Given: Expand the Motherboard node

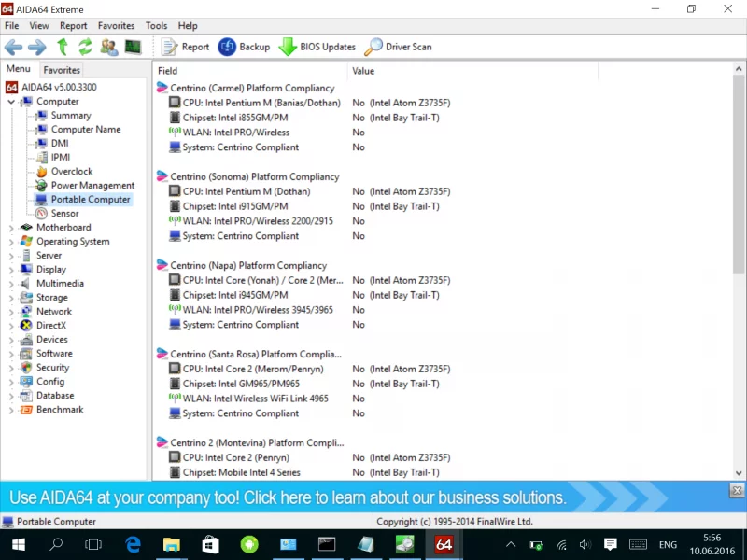Looking at the screenshot, I should click(x=11, y=228).
